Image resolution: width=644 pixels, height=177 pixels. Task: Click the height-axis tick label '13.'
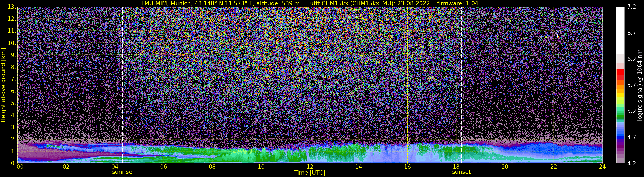pyautogui.click(x=12, y=7)
